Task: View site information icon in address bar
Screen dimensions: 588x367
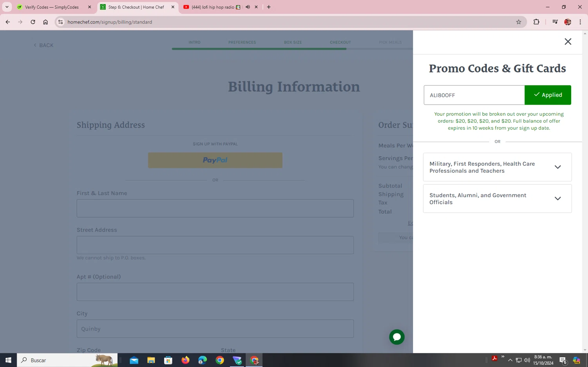Action: 60,22
